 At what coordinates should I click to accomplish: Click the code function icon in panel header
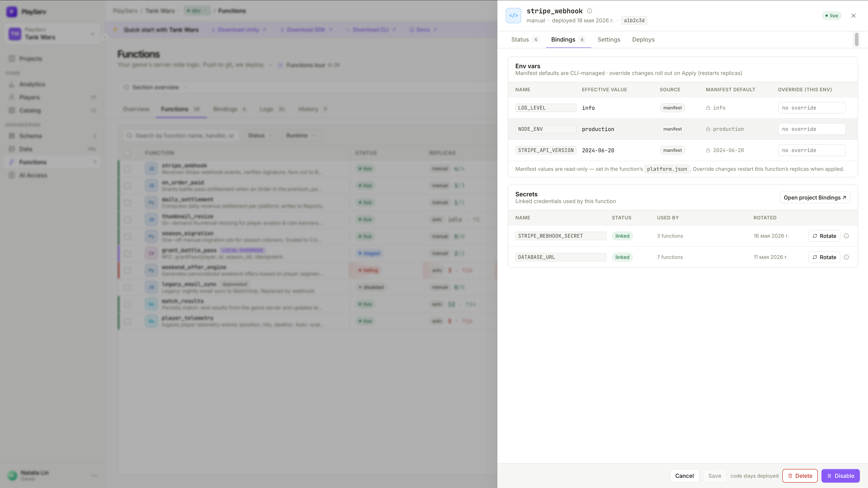(x=513, y=16)
